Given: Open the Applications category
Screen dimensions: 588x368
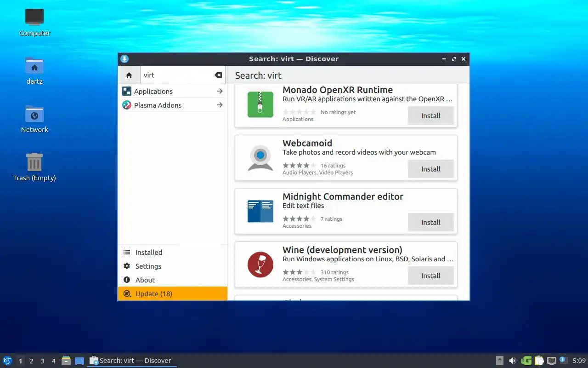Looking at the screenshot, I should pyautogui.click(x=173, y=92).
